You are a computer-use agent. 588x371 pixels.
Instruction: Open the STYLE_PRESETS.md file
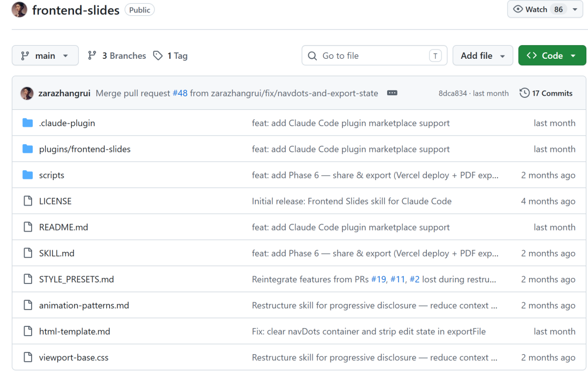click(77, 279)
